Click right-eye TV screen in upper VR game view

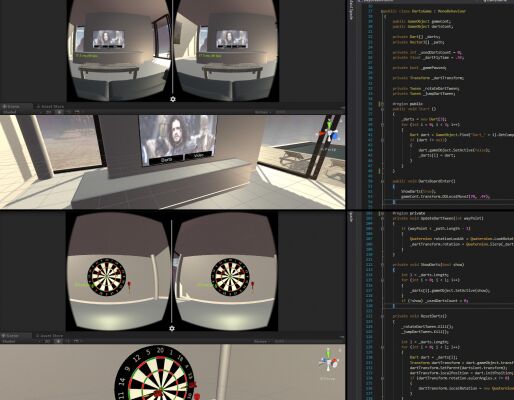click(232, 39)
